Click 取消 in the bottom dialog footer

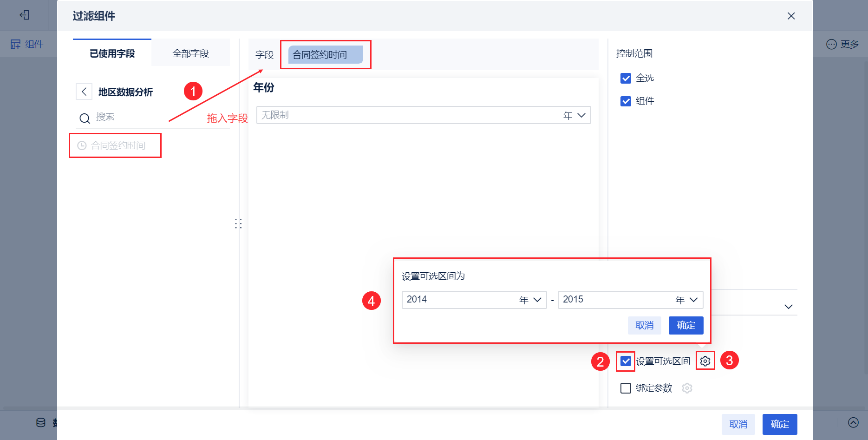click(x=738, y=424)
